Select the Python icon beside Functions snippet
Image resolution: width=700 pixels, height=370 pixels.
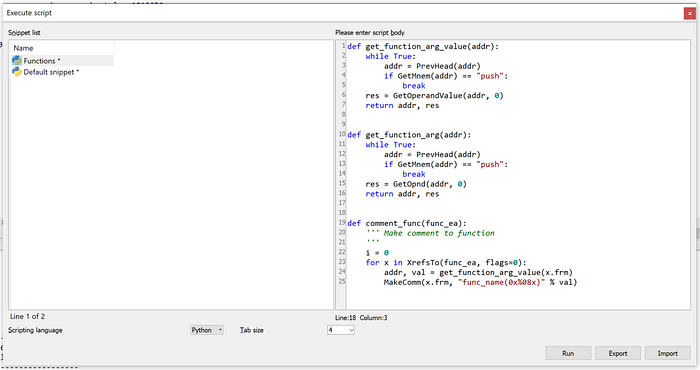click(17, 60)
